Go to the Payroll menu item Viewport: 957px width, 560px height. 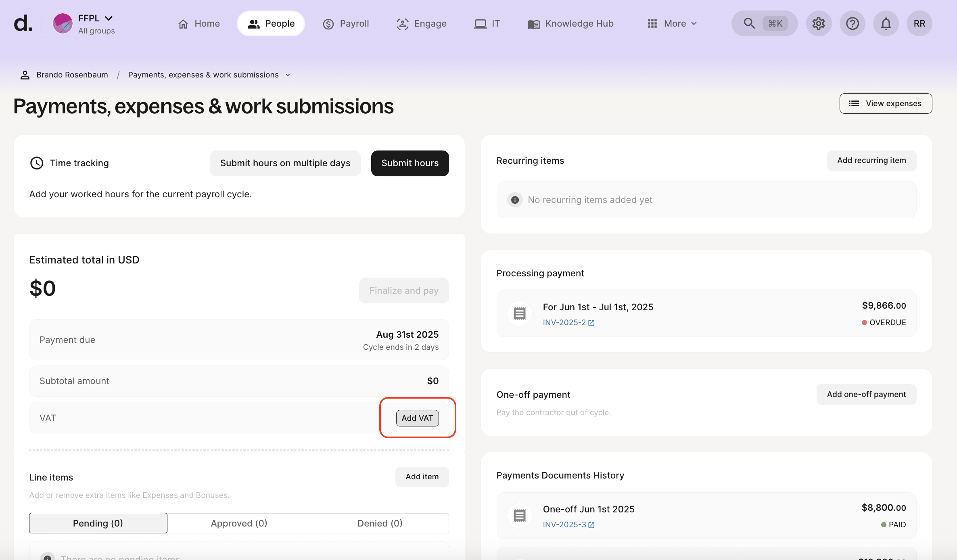[x=346, y=23]
